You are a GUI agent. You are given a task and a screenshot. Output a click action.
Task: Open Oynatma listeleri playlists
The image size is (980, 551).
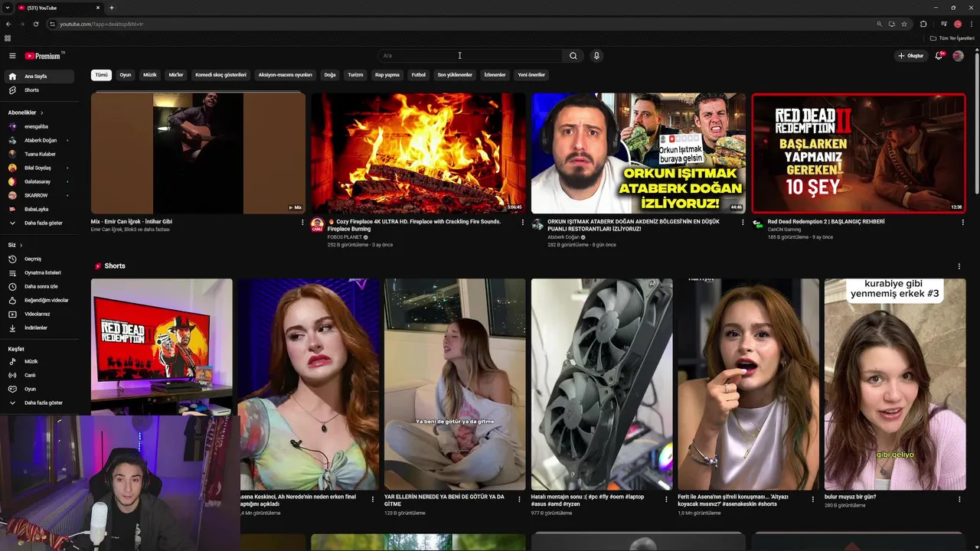click(41, 272)
